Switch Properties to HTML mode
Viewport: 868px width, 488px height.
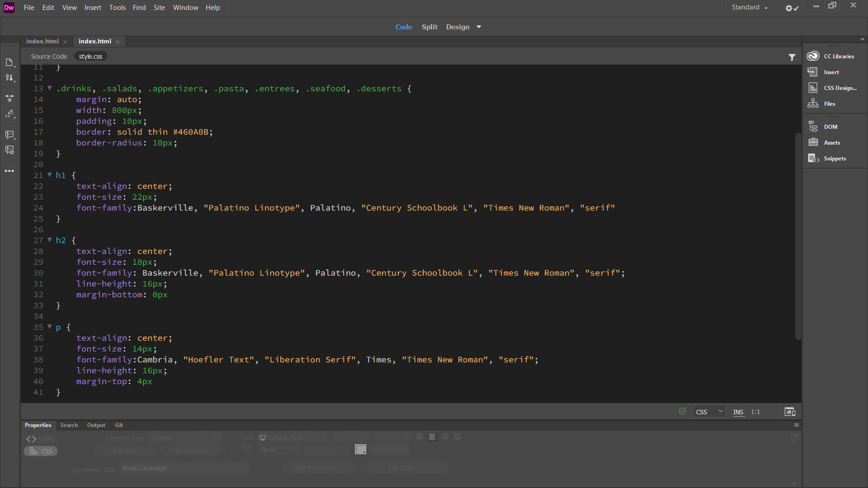click(x=40, y=439)
